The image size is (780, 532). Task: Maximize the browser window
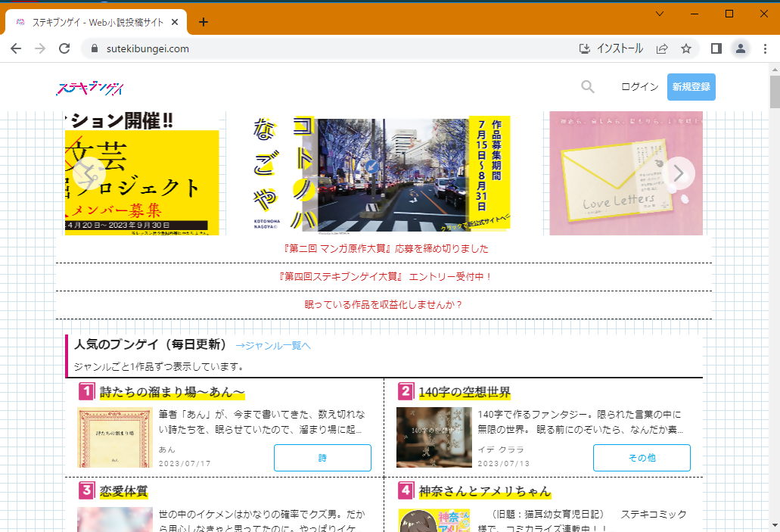[729, 14]
